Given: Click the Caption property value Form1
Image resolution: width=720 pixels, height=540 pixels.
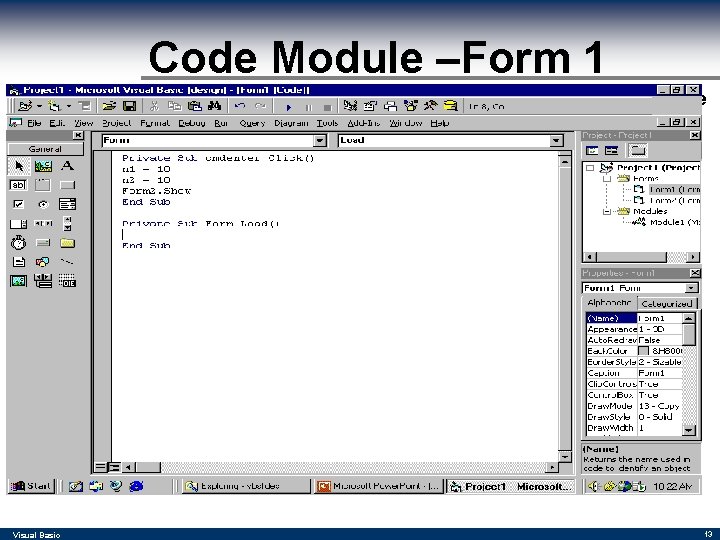Looking at the screenshot, I should [x=659, y=373].
